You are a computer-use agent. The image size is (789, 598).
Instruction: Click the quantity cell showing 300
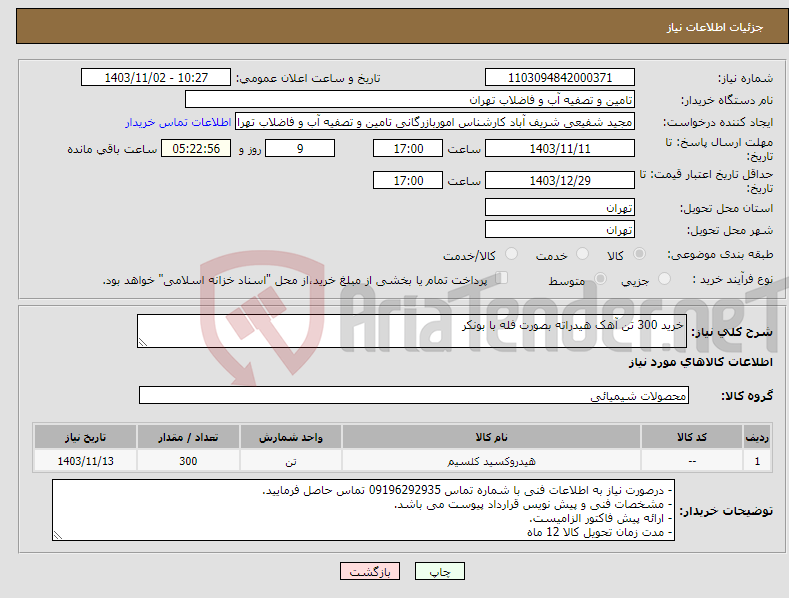tap(188, 461)
